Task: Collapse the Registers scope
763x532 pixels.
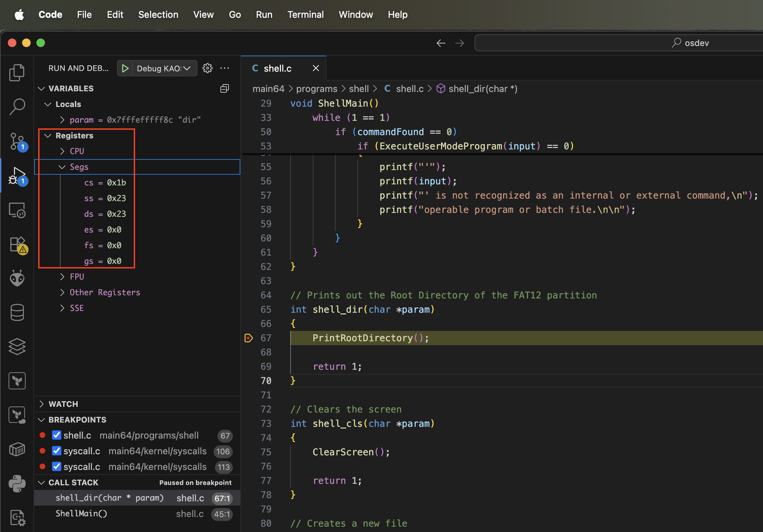Action: [x=48, y=135]
